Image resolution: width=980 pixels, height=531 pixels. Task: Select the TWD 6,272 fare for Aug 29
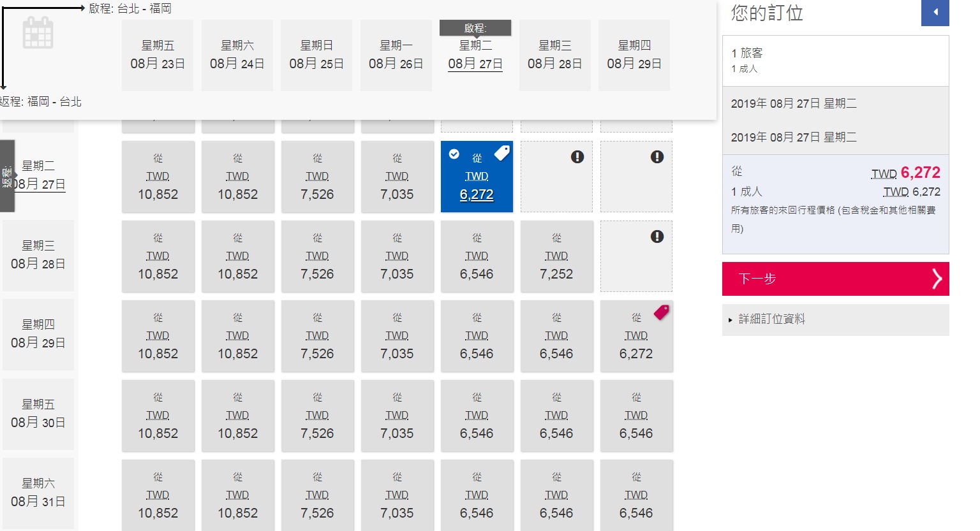pos(636,337)
